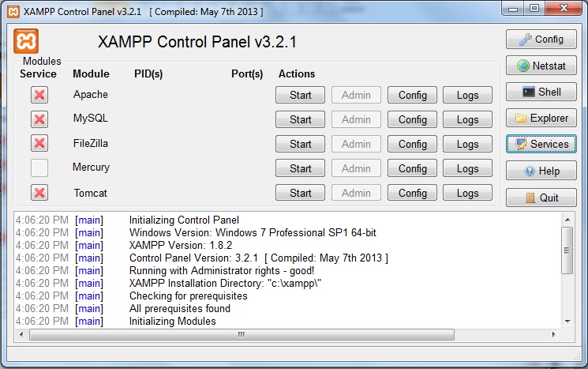Open the Apache Config menu
Image resolution: width=588 pixels, height=369 pixels.
pyautogui.click(x=412, y=95)
